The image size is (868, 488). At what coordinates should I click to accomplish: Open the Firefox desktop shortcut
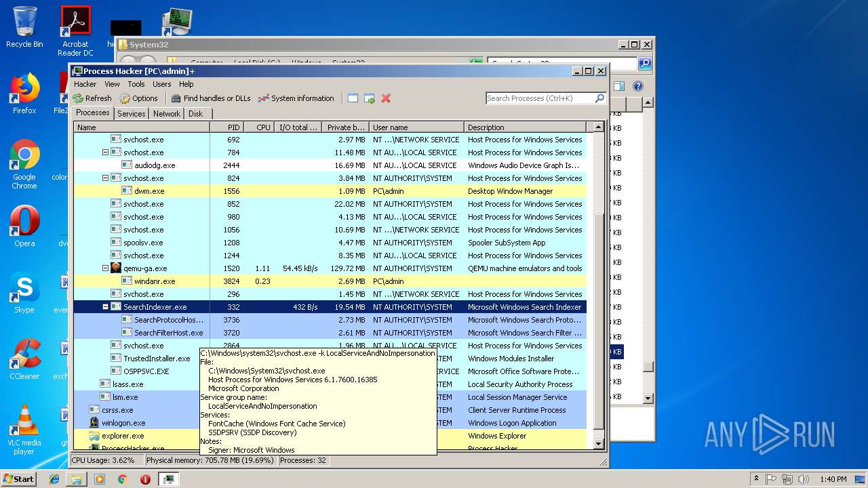click(x=24, y=94)
